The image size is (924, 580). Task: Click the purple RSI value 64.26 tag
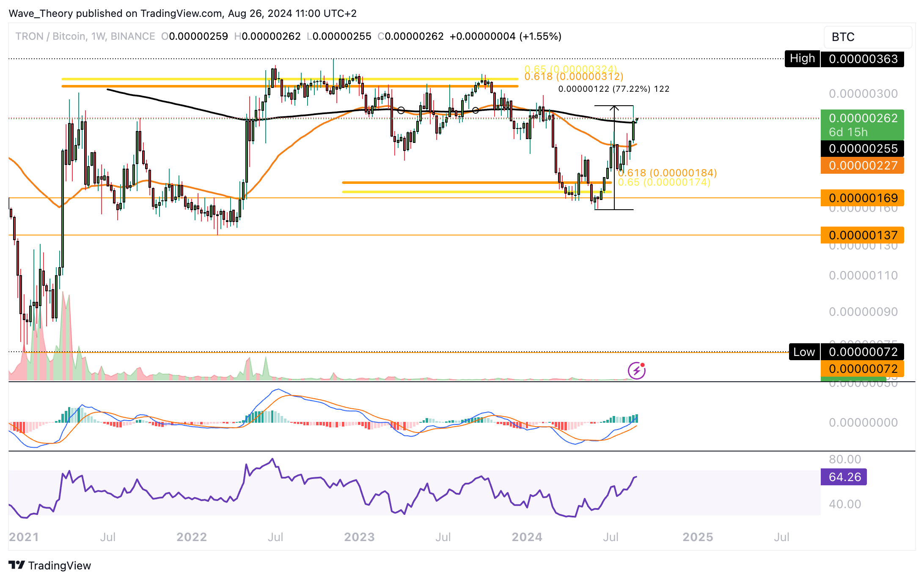pos(844,477)
